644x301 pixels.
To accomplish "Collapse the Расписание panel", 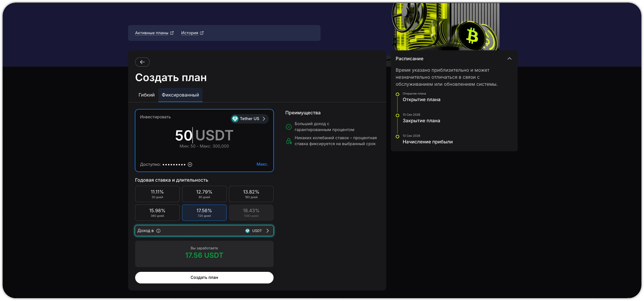I will tap(509, 59).
